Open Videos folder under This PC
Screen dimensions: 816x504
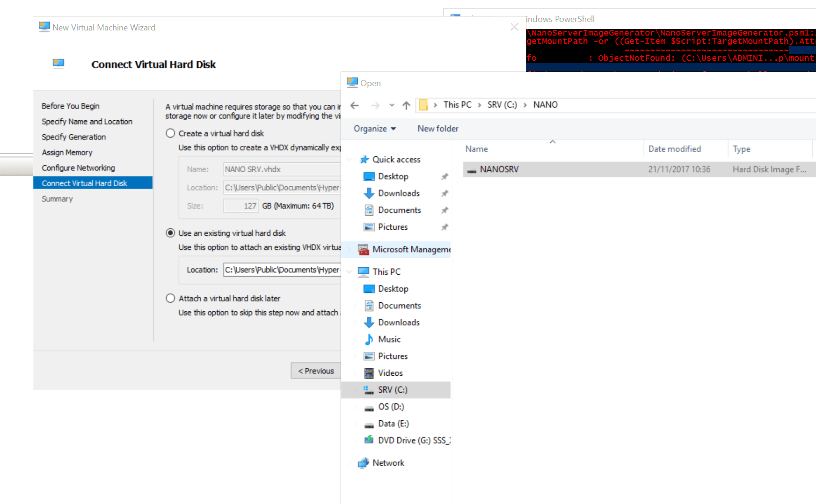390,373
